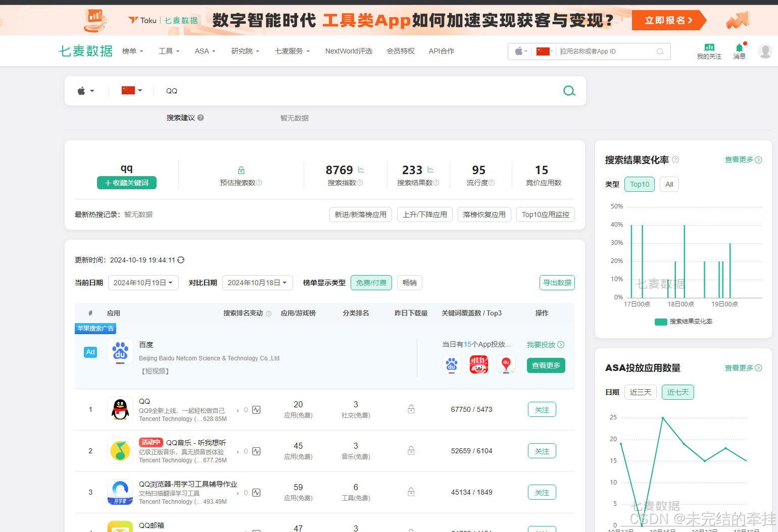Open the QQ音乐 app icon
The height and width of the screenshot is (532, 778).
[120, 451]
